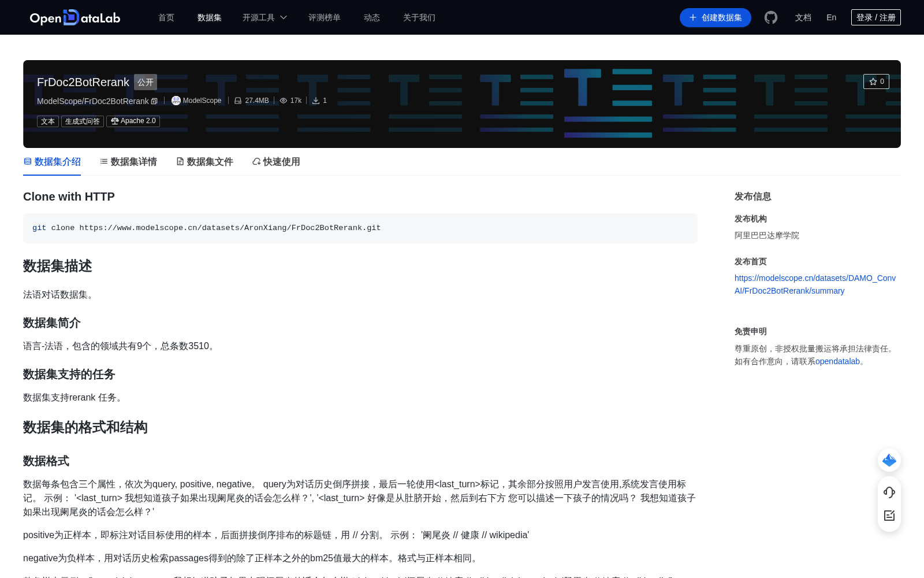The width and height of the screenshot is (924, 578).
Task: Click the 数据集支持的任务 heading
Action: pos(69,375)
